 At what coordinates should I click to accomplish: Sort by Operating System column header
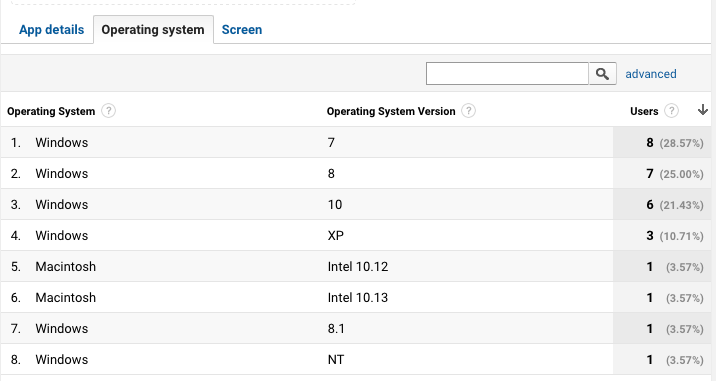click(x=51, y=111)
